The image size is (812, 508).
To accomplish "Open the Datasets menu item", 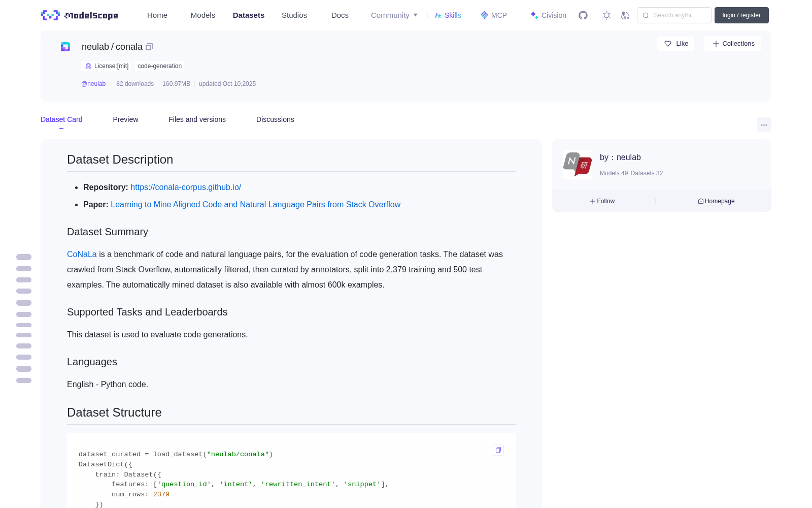I will pos(249,15).
